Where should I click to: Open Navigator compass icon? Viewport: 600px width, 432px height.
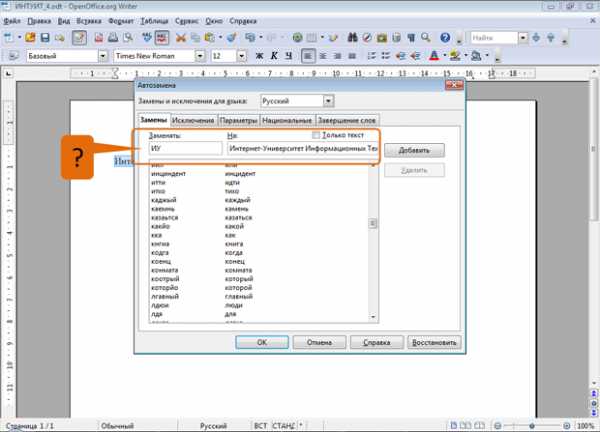367,37
